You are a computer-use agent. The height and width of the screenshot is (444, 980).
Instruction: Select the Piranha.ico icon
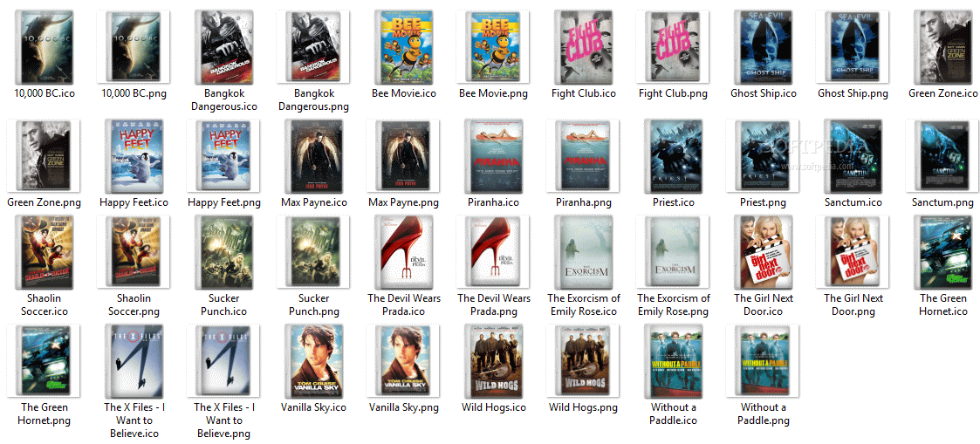tap(493, 156)
